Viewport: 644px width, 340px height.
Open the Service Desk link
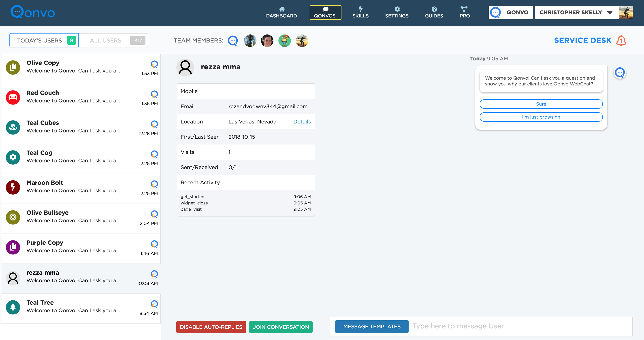[582, 40]
